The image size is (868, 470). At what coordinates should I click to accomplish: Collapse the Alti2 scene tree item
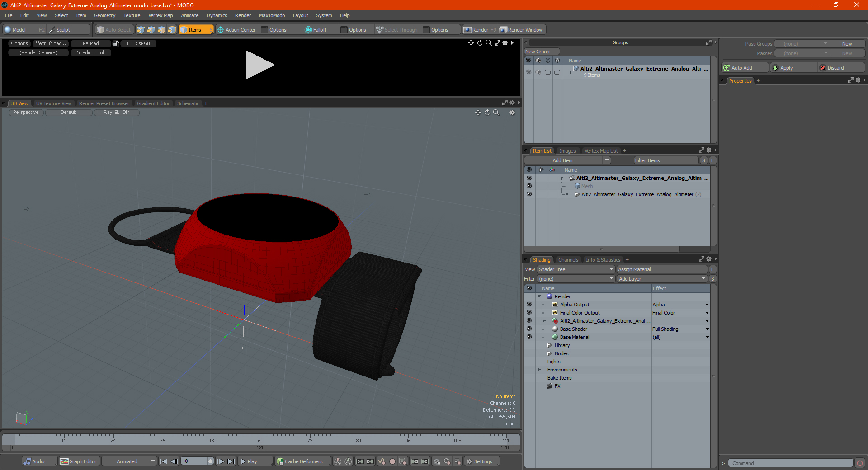562,178
